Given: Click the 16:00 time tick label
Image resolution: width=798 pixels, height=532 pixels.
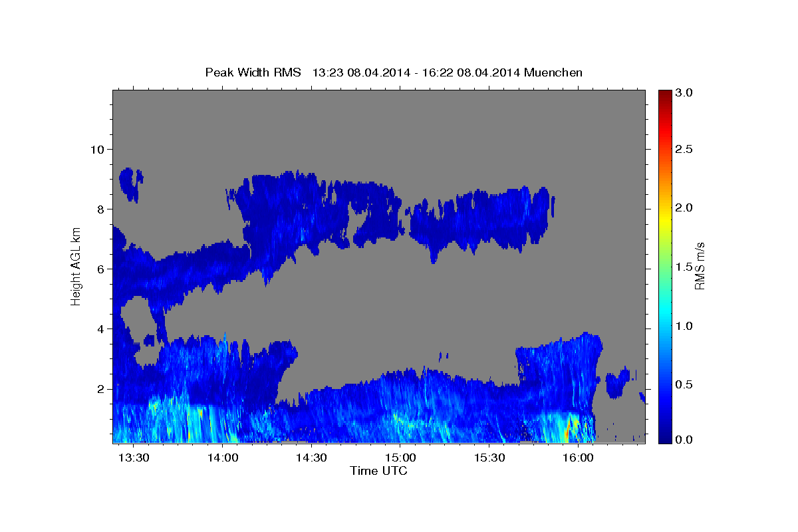Looking at the screenshot, I should pyautogui.click(x=578, y=458).
